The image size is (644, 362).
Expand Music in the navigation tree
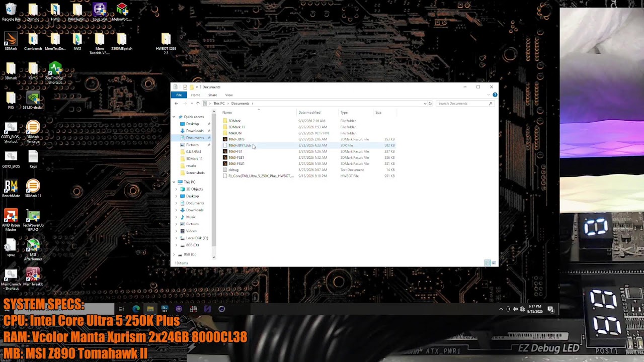click(176, 217)
